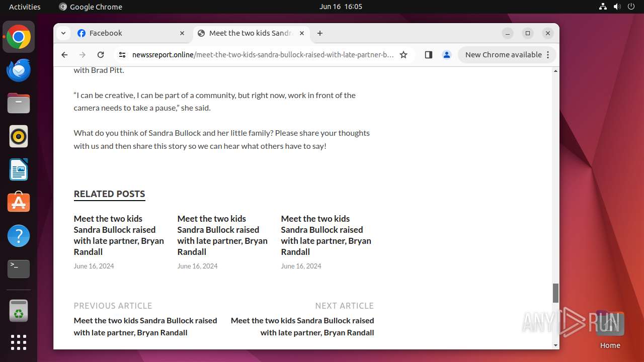Viewport: 644px width, 362px height.
Task: Open the Trash icon in the dock
Action: point(19,310)
